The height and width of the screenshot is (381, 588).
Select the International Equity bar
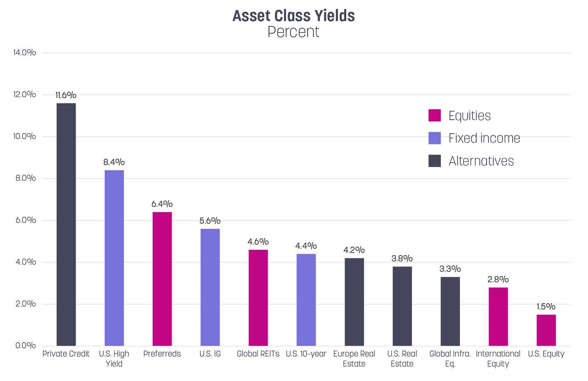tap(498, 316)
